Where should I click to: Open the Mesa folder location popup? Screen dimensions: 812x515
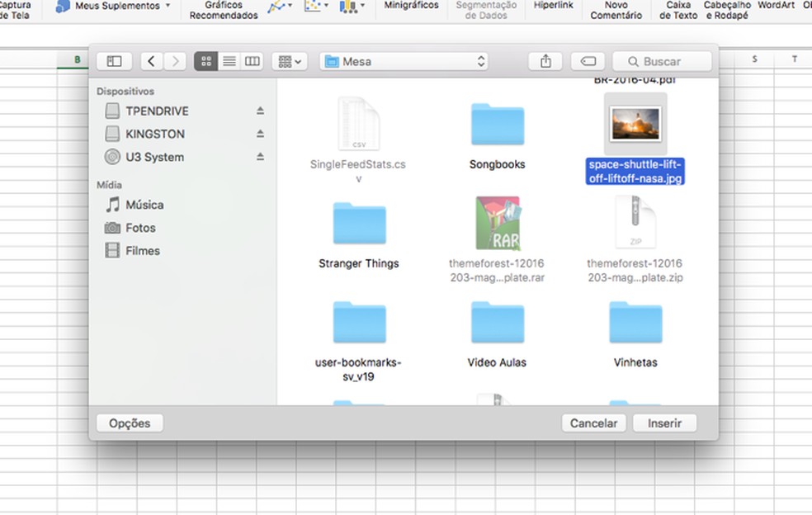tap(404, 61)
